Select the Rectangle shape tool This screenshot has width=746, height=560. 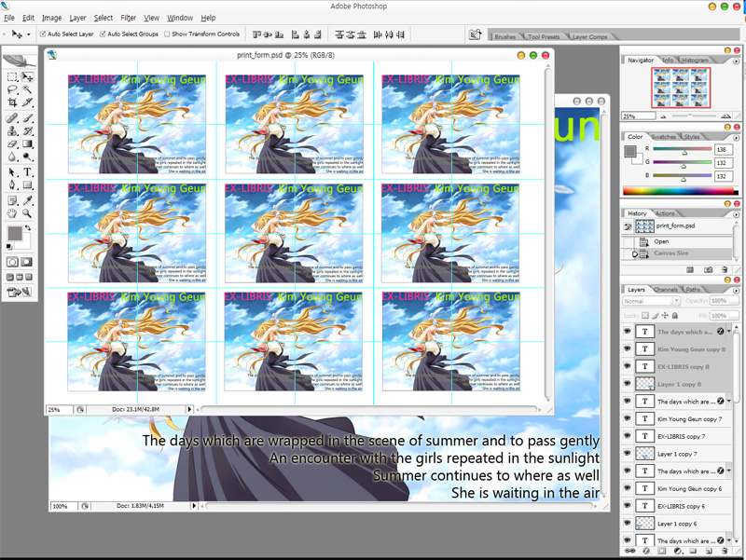click(x=27, y=184)
